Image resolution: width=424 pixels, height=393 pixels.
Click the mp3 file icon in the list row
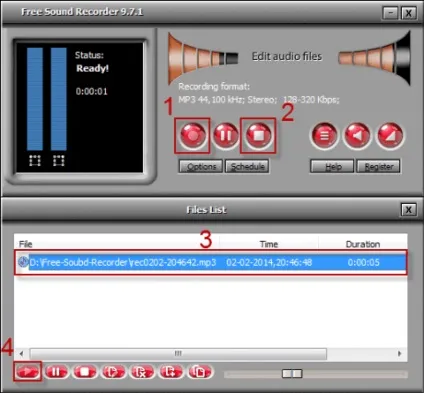tap(23, 262)
